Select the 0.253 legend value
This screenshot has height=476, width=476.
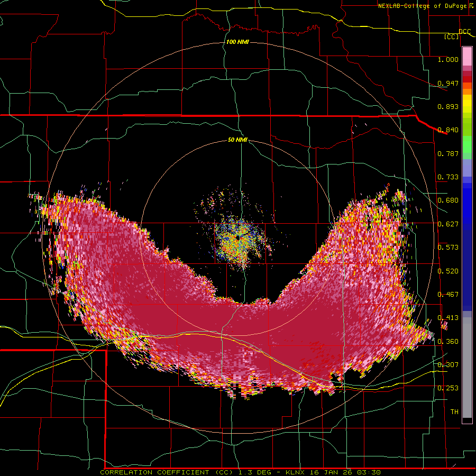pyautogui.click(x=448, y=388)
